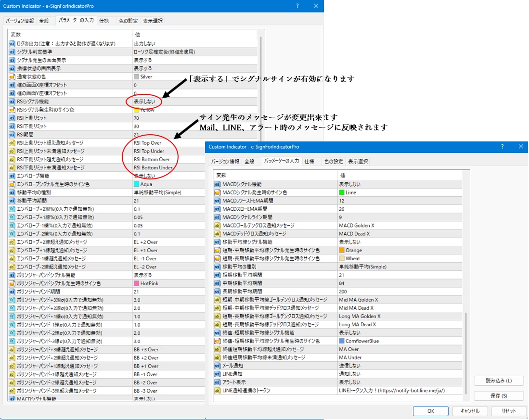Image resolution: width=529 pixels, height=420 pixels.
Task: Pick the CornflowerBlue color swatch
Action: [x=342, y=341]
